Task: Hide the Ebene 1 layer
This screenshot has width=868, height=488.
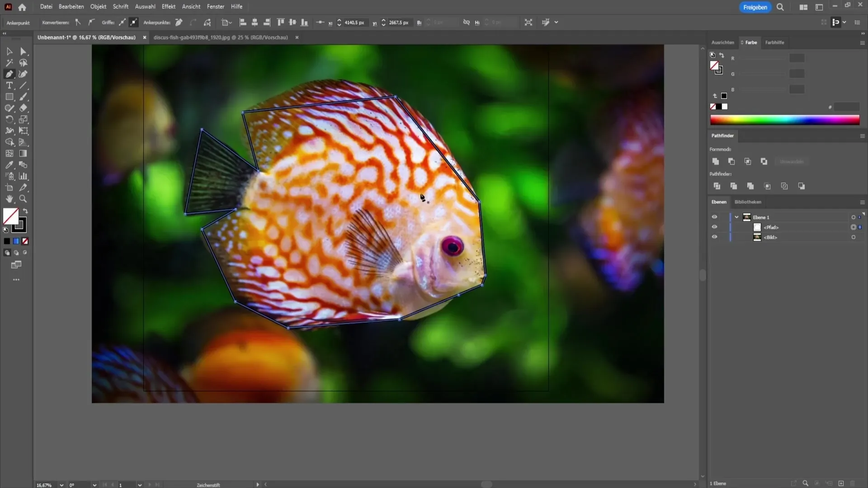Action: pyautogui.click(x=714, y=217)
